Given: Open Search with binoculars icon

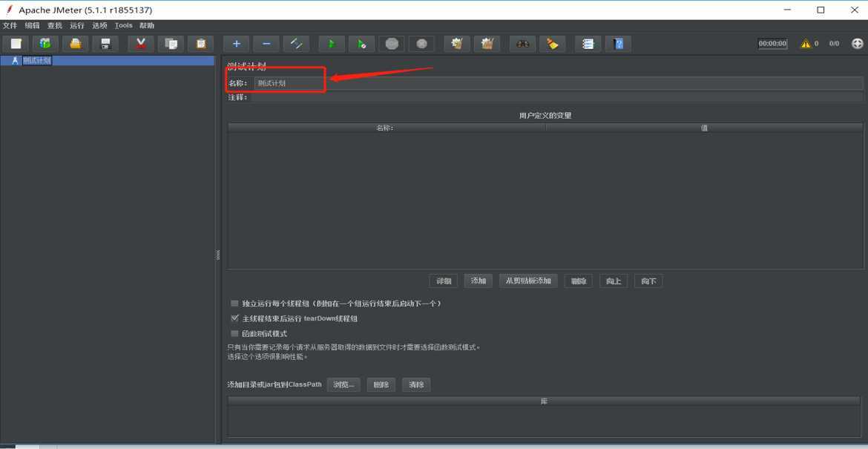Looking at the screenshot, I should coord(522,44).
